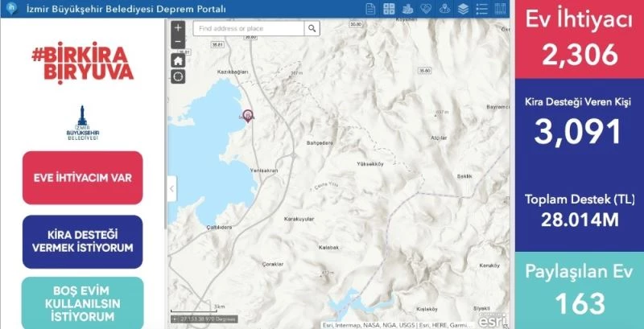Click in the 'Find address or place' field
This screenshot has height=329, width=644.
click(248, 28)
